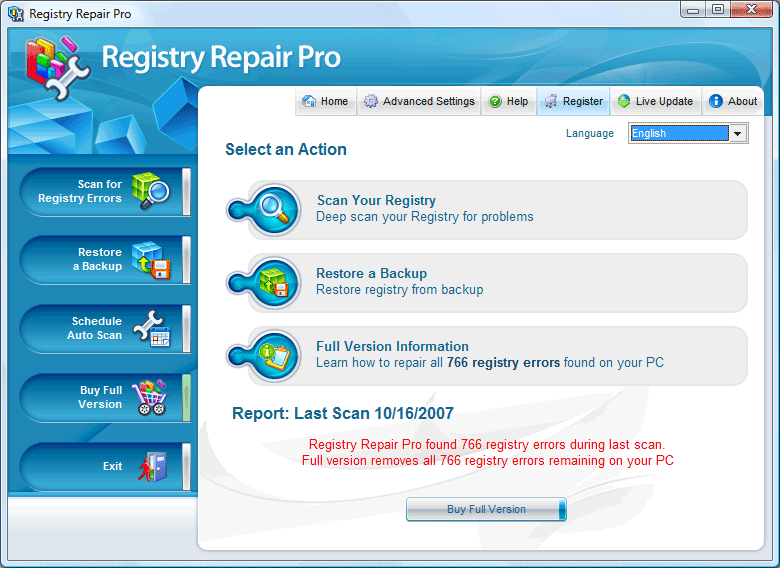Open the Language dropdown arrow

point(738,134)
